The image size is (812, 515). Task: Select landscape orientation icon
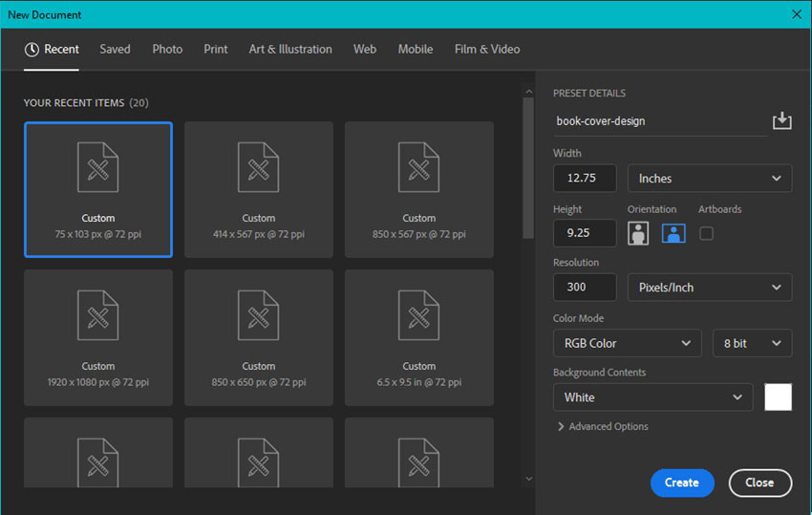tap(673, 233)
